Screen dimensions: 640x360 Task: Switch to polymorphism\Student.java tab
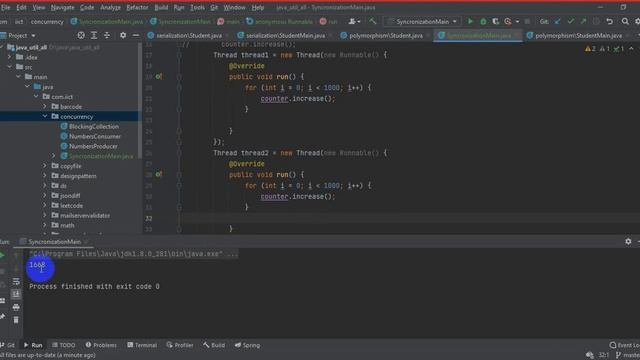pos(384,36)
